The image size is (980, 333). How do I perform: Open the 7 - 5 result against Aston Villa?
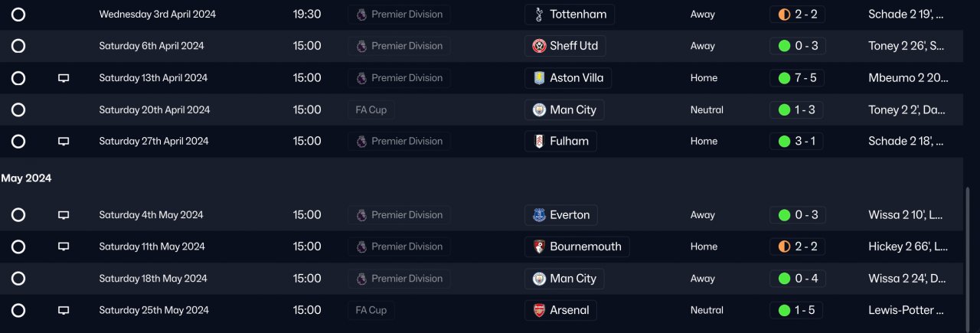797,78
